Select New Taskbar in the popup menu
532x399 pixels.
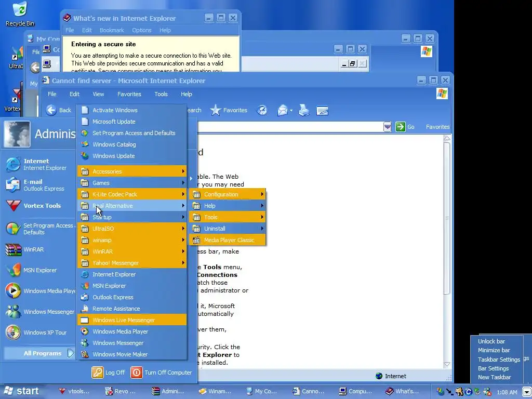pyautogui.click(x=495, y=377)
